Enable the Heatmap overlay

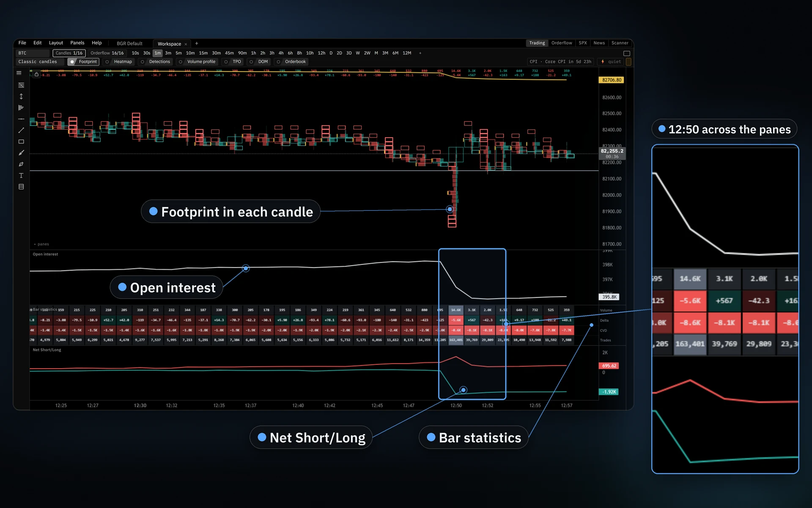(x=119, y=62)
